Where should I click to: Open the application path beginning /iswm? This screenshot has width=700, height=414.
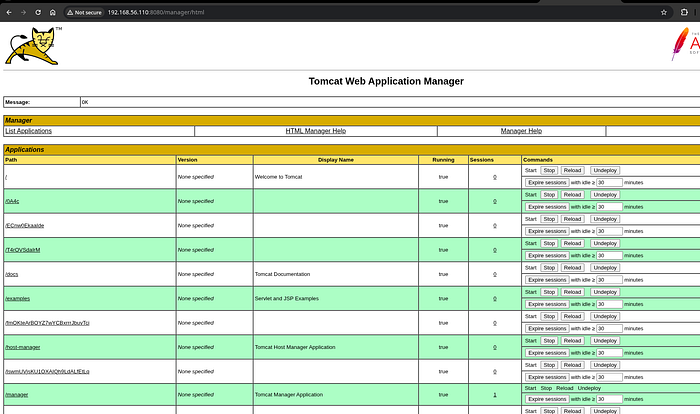click(47, 372)
